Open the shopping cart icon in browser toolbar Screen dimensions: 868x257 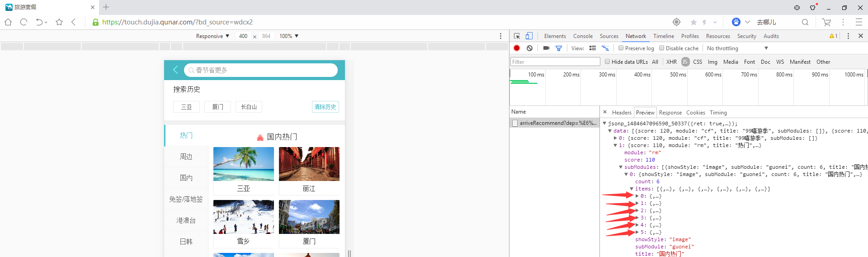(x=826, y=22)
